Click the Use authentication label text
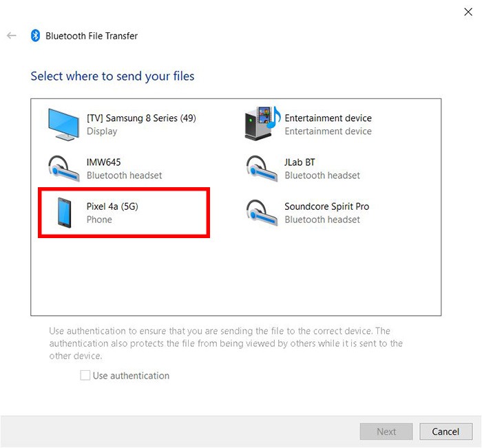The height and width of the screenshot is (448, 482). tap(131, 376)
